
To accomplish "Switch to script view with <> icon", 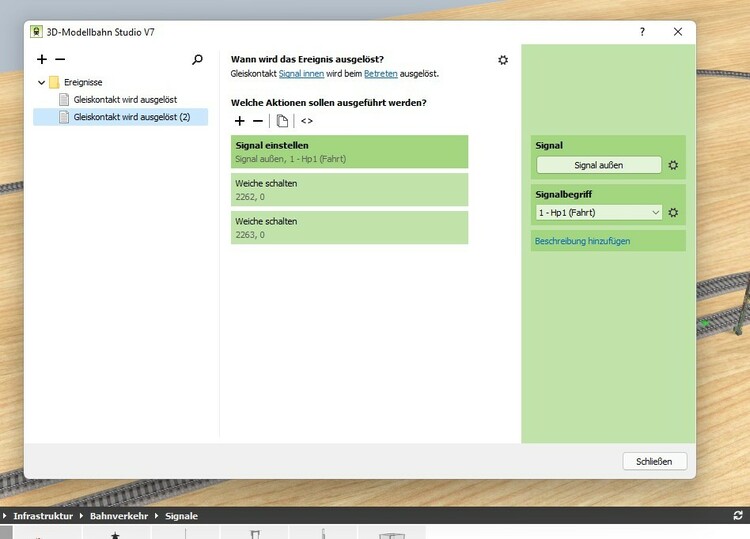I will (307, 121).
